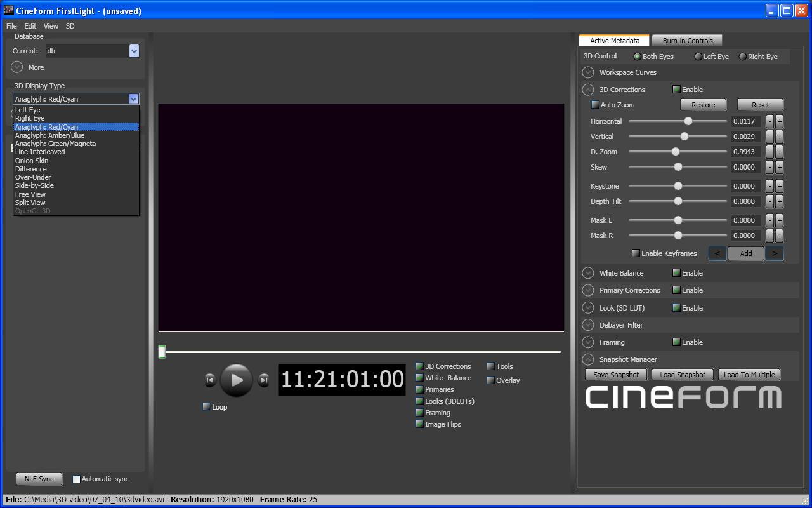
Task: Play the video with the play button
Action: (237, 380)
